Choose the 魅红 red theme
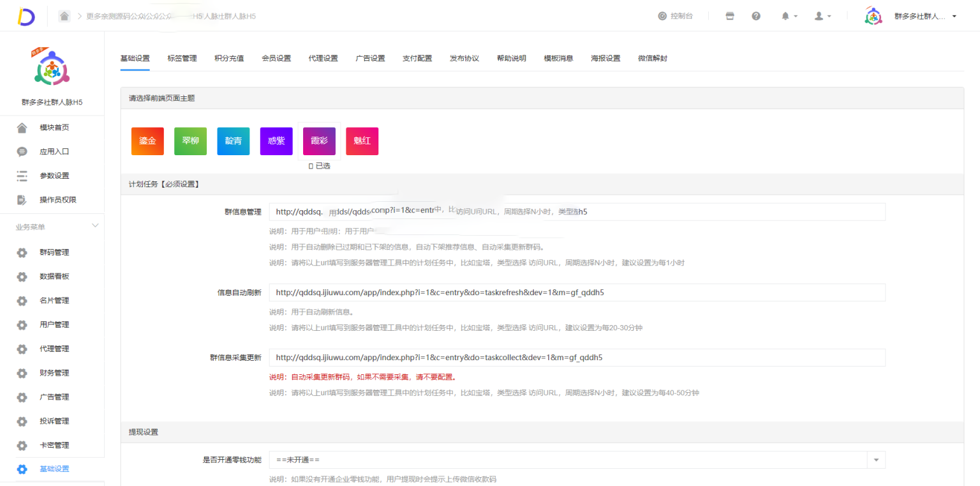This screenshot has width=980, height=486. (x=362, y=141)
